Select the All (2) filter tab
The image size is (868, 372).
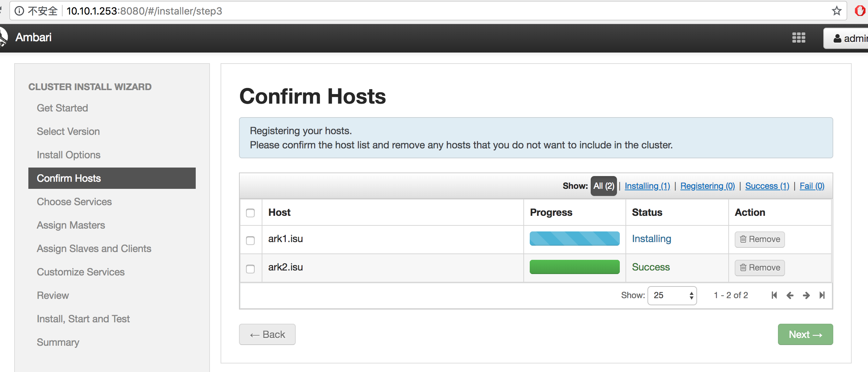tap(603, 186)
